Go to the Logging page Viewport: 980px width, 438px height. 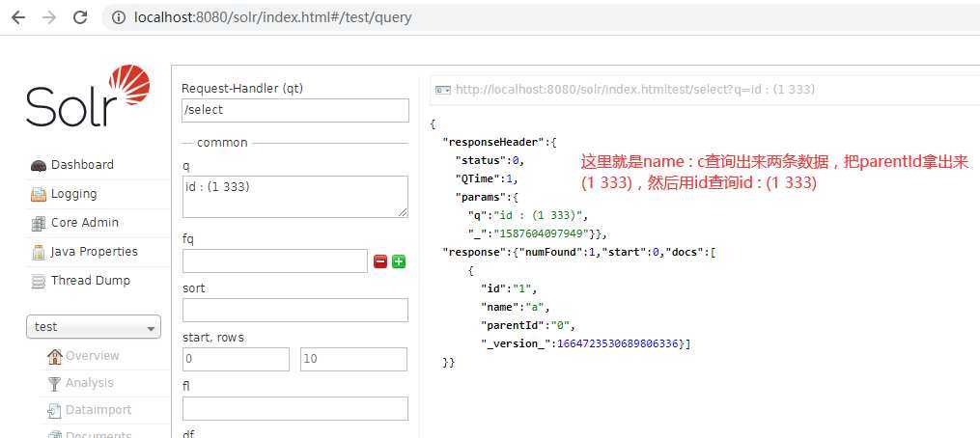click(73, 194)
